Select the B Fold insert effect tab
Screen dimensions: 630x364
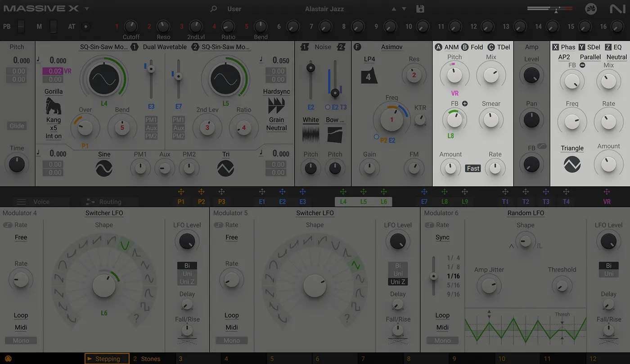tap(472, 47)
